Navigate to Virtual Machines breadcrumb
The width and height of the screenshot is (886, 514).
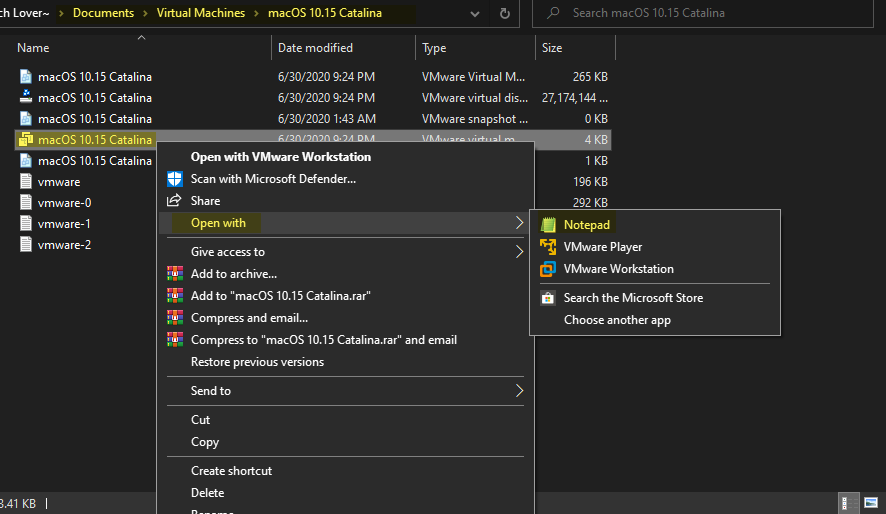click(201, 13)
